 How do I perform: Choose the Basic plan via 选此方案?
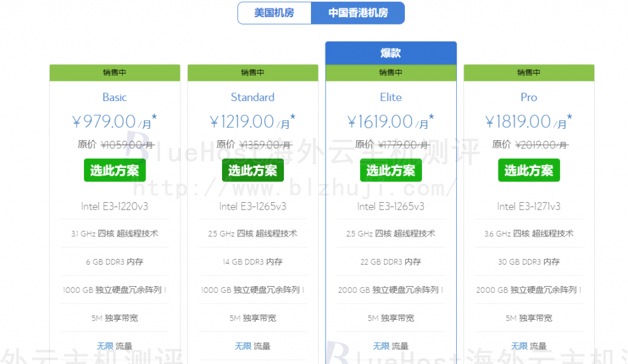tap(115, 170)
